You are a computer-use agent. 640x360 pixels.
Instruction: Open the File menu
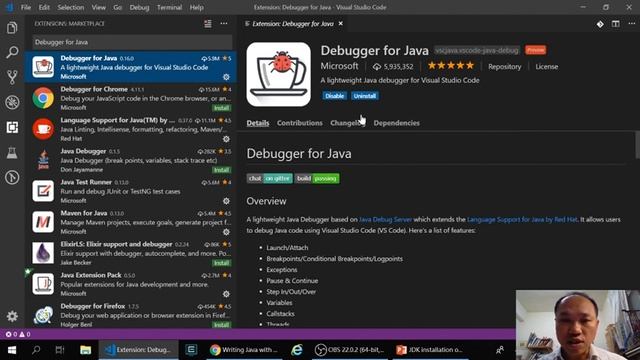click(x=26, y=7)
